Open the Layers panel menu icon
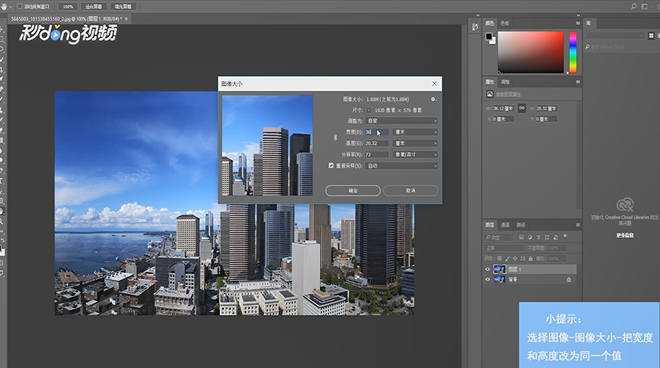This screenshot has height=368, width=660. (x=578, y=225)
